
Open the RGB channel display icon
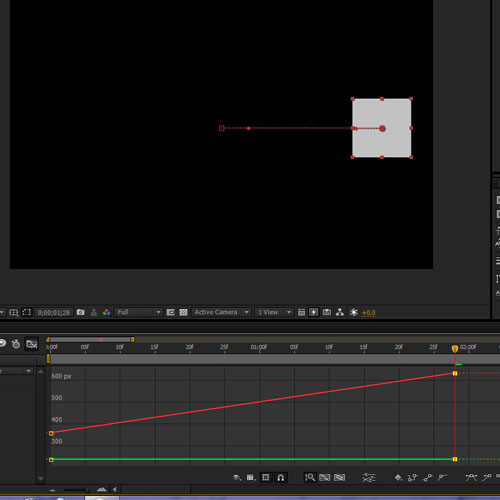tap(107, 312)
